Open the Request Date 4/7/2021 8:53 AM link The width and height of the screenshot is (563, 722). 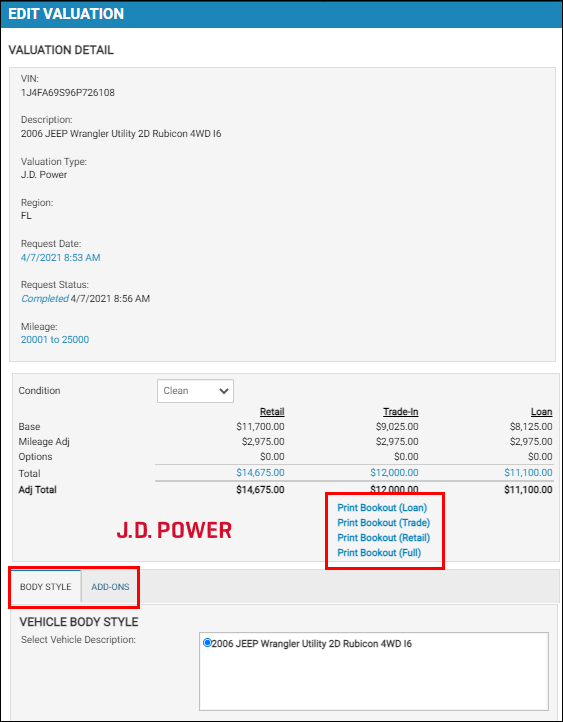[60, 257]
